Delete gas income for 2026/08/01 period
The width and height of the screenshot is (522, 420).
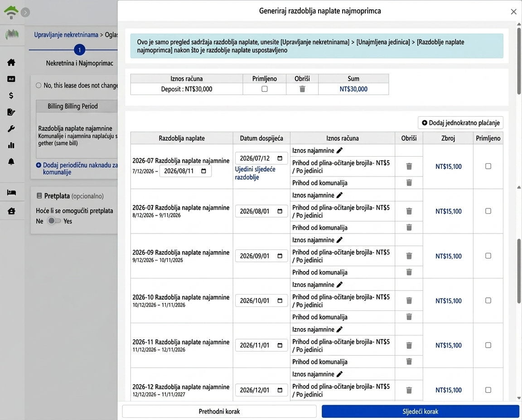coord(409,211)
